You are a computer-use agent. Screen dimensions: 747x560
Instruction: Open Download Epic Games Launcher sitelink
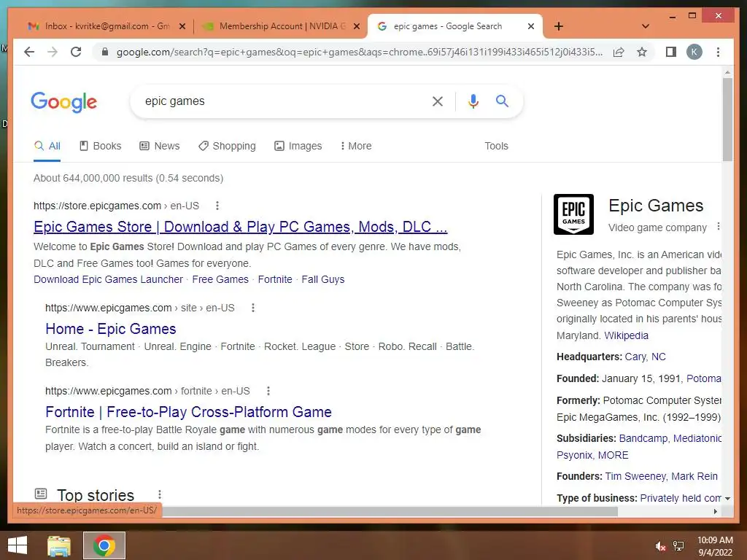[x=108, y=279]
